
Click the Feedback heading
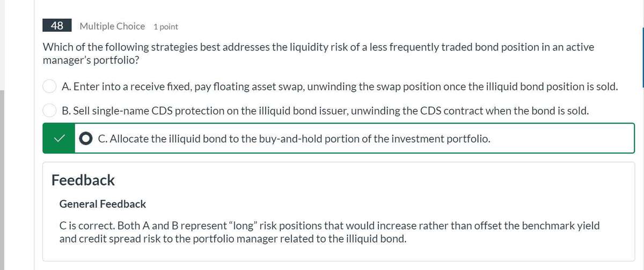[x=83, y=180]
